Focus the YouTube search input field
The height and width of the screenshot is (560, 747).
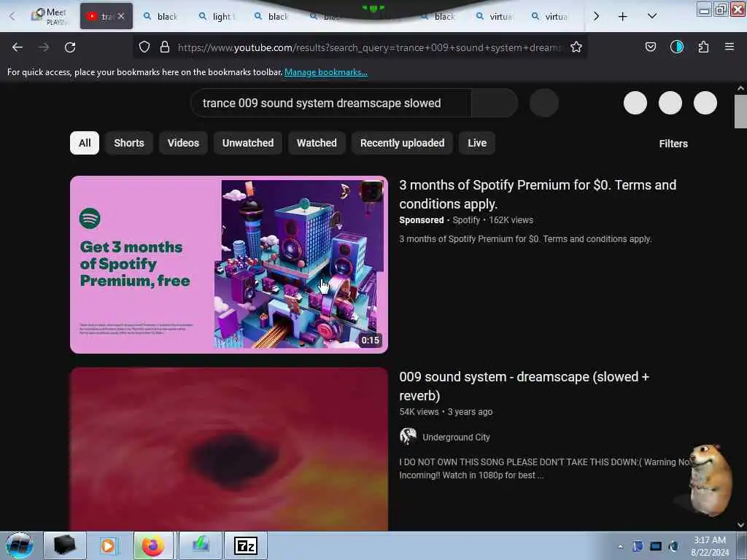(330, 103)
